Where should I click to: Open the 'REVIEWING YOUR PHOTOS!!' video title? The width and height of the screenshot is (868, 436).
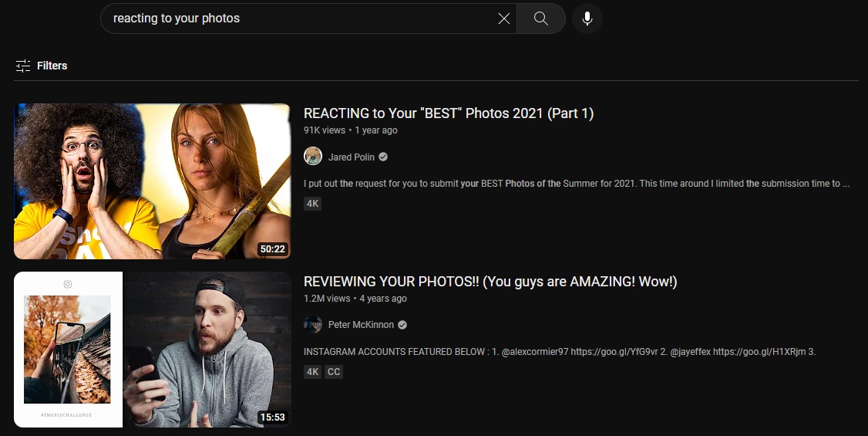(x=490, y=282)
